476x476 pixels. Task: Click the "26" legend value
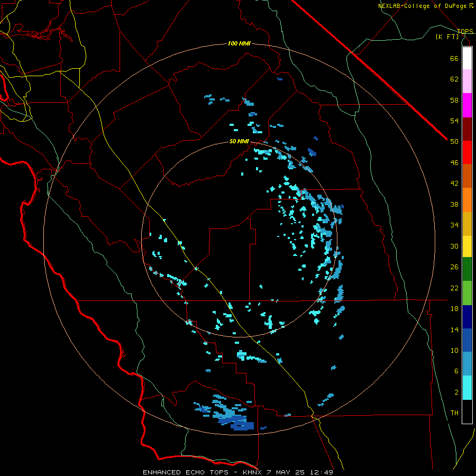(x=454, y=267)
